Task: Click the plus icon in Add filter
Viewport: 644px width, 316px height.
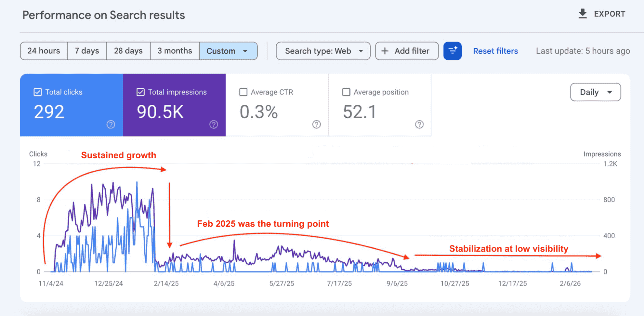Action: (385, 51)
